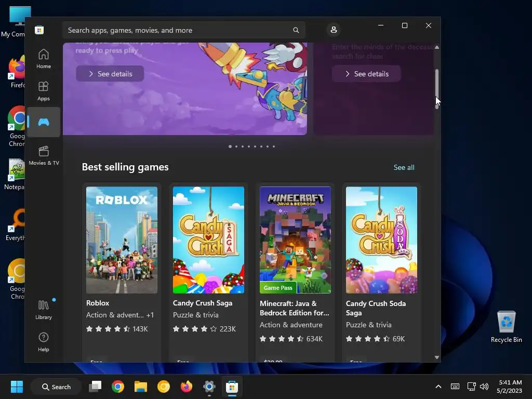Select the Google Chrome desktop shortcut
Image resolution: width=532 pixels, height=399 pixels.
click(x=16, y=126)
